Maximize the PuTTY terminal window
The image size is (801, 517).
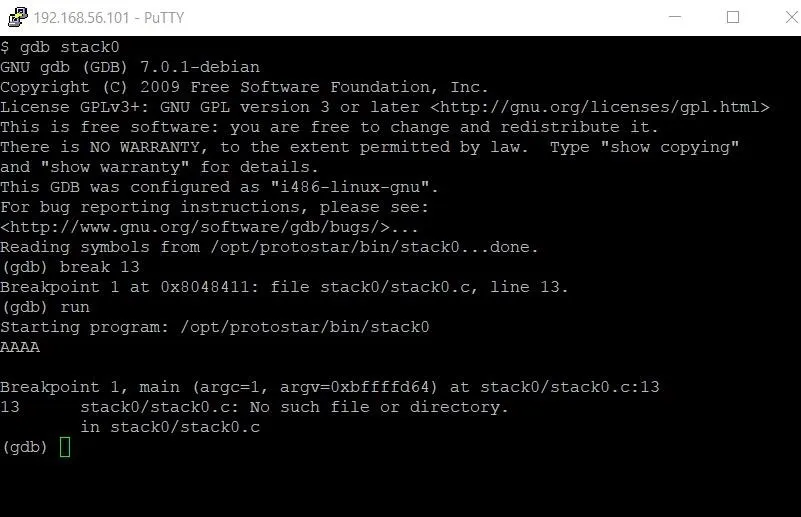733,17
